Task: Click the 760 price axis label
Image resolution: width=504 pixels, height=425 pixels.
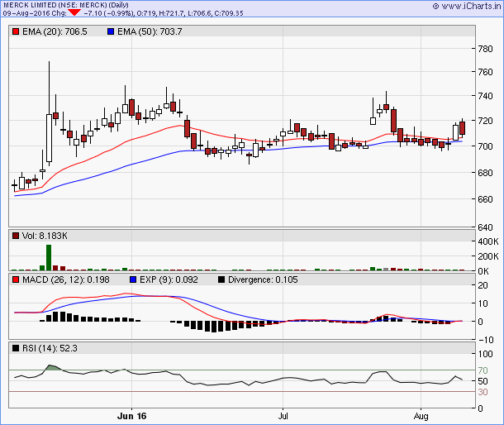Action: [485, 72]
